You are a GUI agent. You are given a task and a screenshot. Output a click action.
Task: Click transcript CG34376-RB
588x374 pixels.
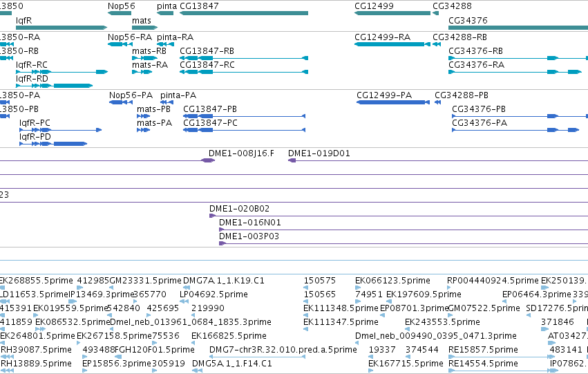(x=518, y=58)
